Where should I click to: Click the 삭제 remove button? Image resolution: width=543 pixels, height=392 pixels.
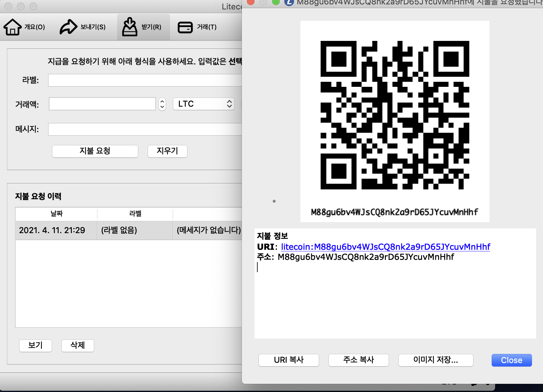[x=77, y=345]
